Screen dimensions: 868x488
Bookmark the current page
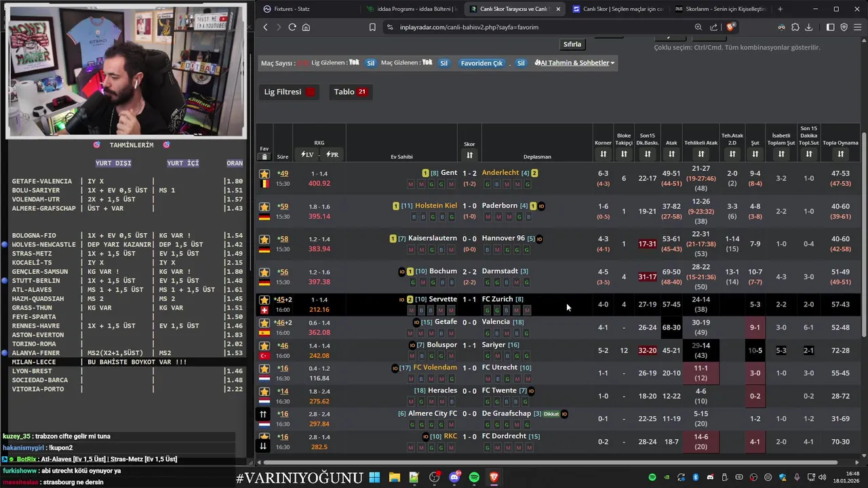(372, 27)
